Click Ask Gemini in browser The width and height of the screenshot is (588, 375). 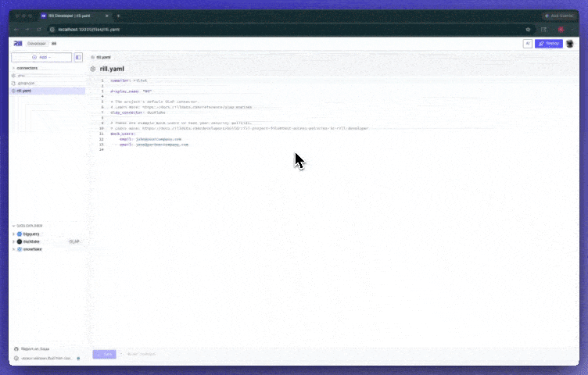(x=559, y=16)
